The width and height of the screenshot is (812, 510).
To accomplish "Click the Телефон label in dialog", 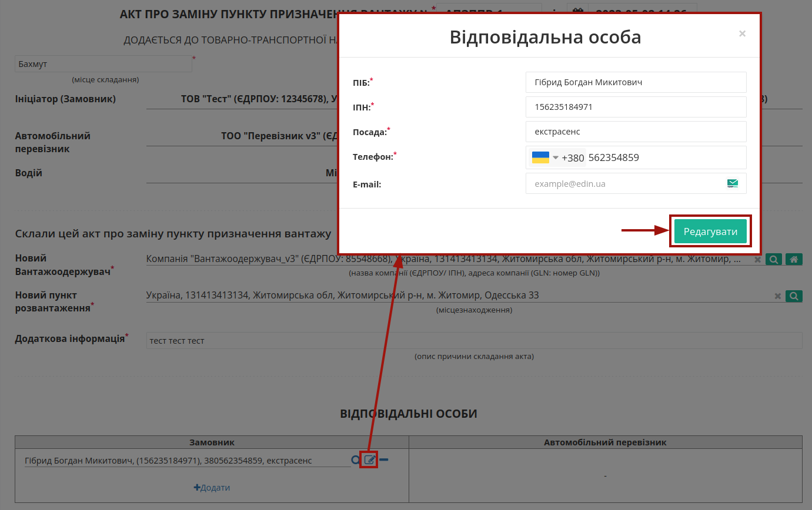I will (373, 157).
